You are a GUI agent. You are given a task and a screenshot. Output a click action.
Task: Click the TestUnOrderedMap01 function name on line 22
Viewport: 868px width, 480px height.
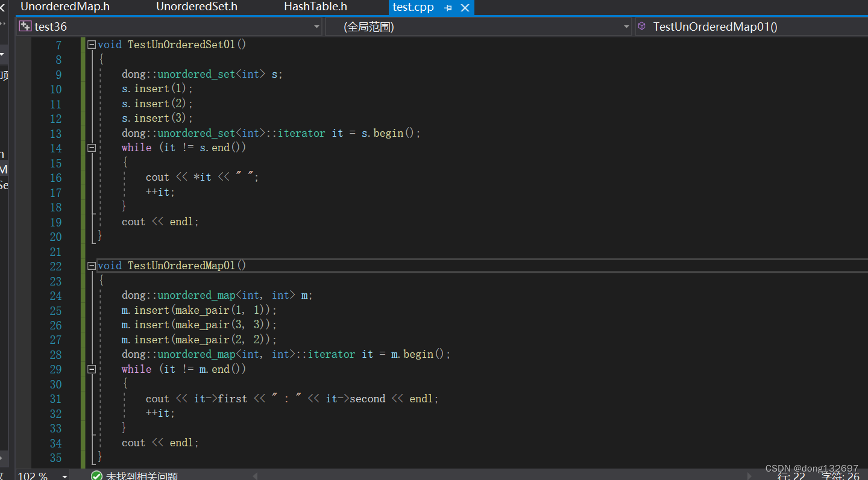pos(181,266)
